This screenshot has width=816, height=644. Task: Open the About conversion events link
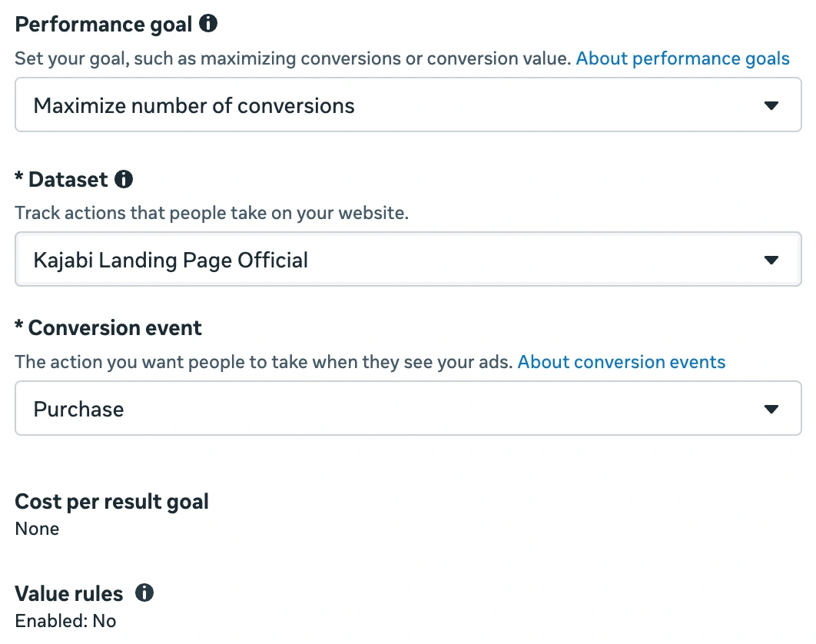(x=622, y=362)
